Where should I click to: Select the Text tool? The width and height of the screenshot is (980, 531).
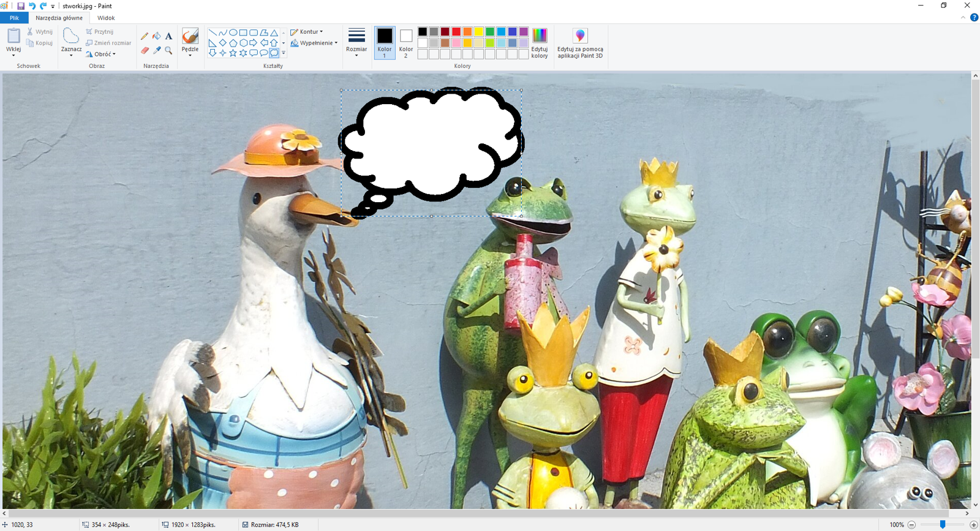click(168, 36)
